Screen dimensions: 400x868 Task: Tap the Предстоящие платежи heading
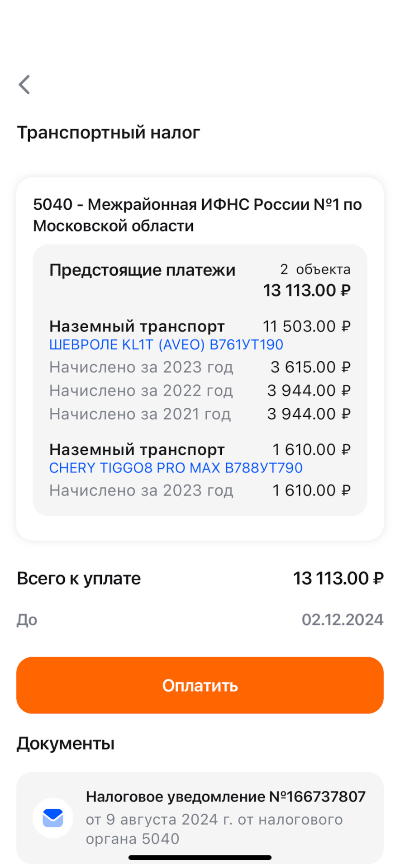tap(142, 270)
